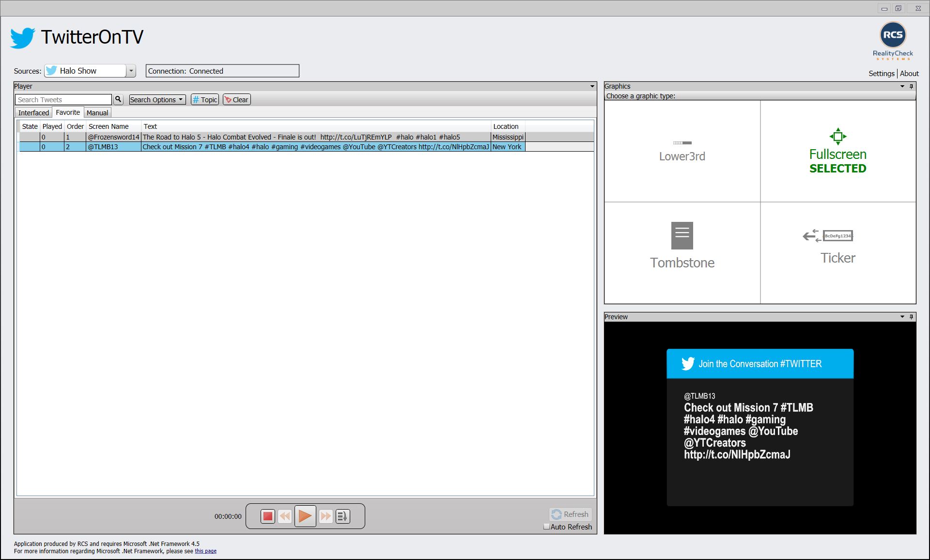Open the 'this page' .Net link
Image resolution: width=930 pixels, height=560 pixels.
(205, 551)
